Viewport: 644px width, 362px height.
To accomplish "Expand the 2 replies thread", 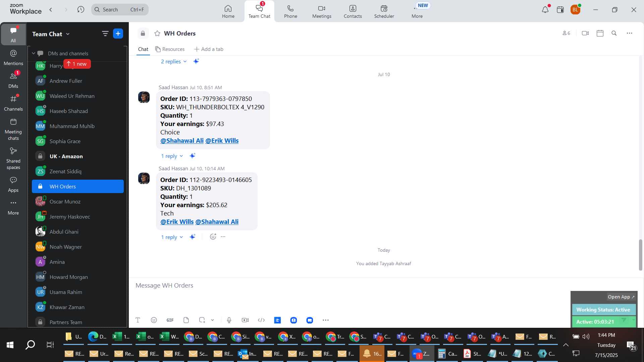I will coord(174,61).
